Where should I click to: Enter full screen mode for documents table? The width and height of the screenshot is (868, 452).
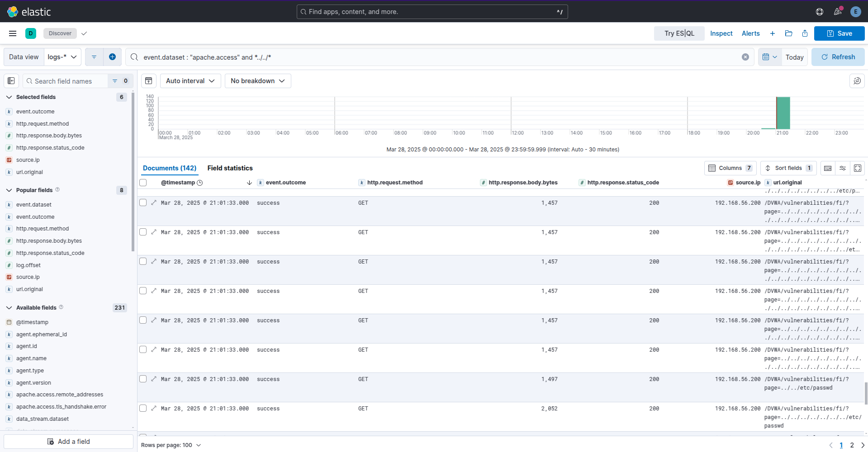coord(857,168)
